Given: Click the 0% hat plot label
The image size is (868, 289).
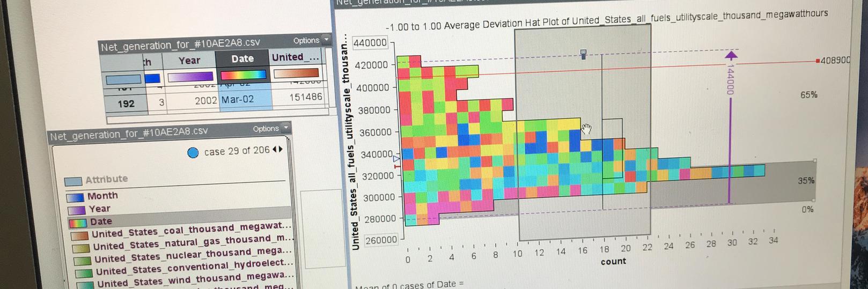Looking at the screenshot, I should [x=807, y=209].
